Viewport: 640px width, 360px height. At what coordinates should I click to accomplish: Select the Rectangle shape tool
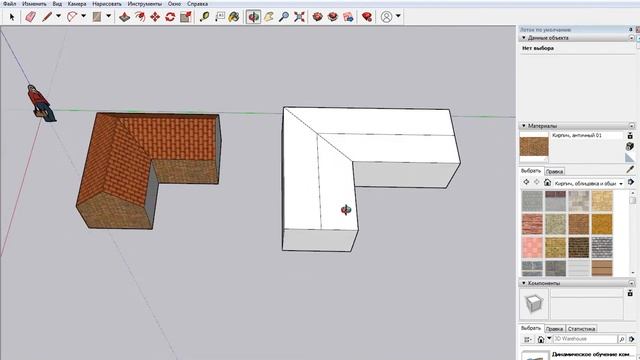point(97,17)
